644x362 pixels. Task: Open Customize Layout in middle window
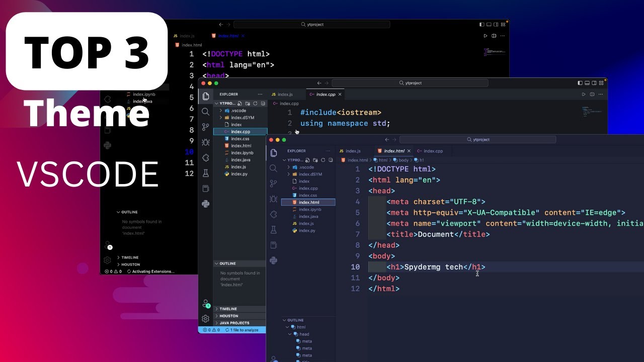tap(601, 83)
